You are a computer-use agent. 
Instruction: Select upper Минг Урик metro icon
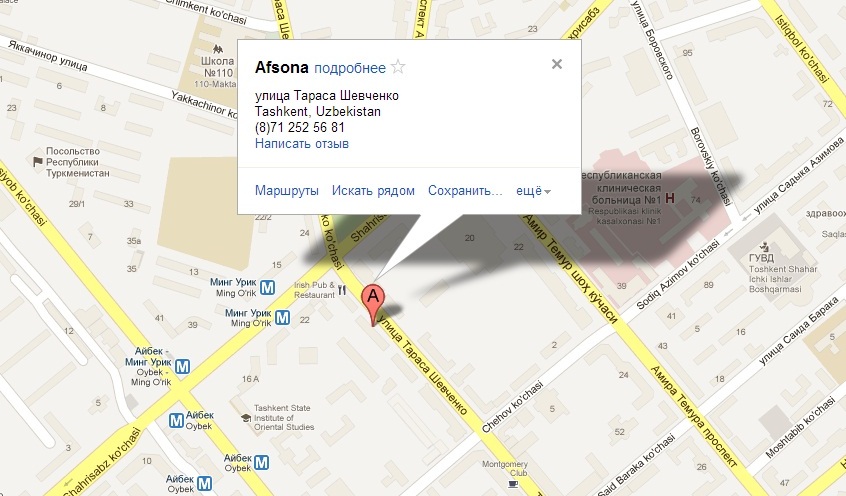(x=268, y=288)
